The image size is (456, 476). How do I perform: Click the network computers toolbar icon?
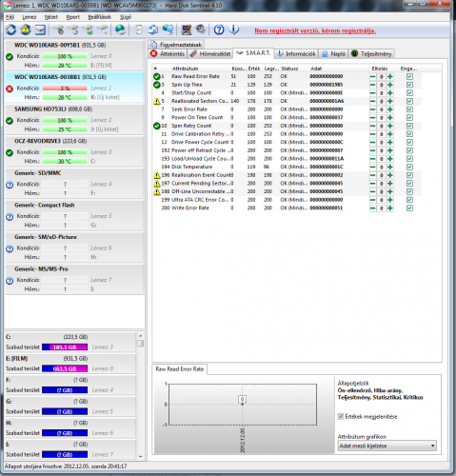click(169, 30)
